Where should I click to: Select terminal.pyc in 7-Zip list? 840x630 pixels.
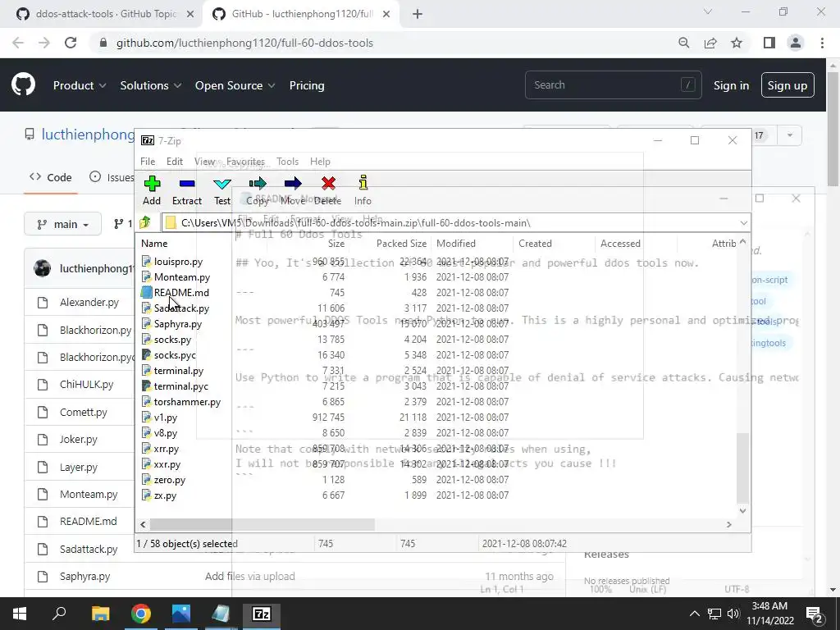[181, 386]
